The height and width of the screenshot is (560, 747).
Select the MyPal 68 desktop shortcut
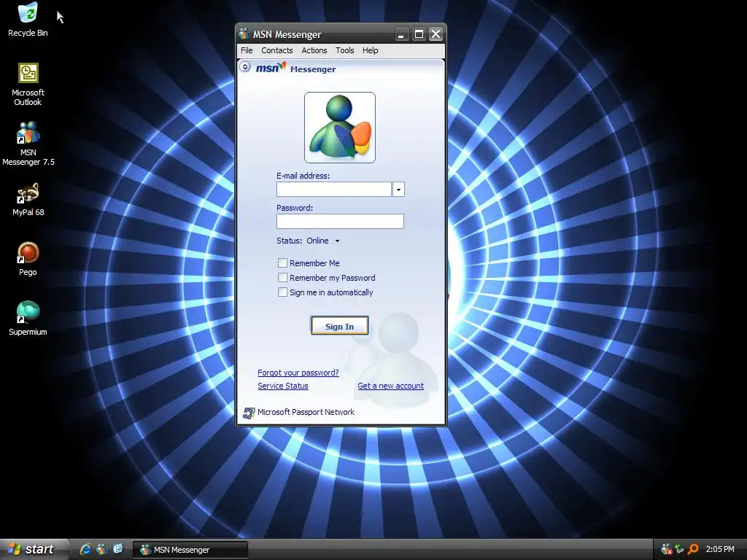(28, 200)
